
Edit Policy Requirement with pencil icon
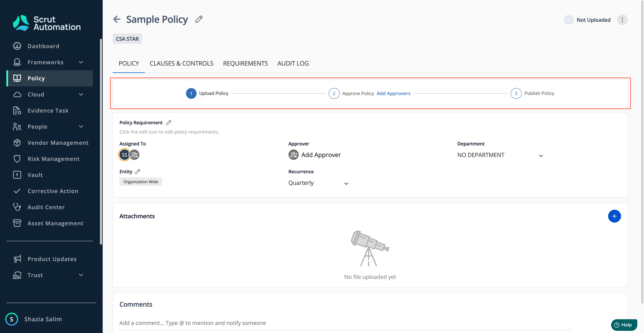tap(169, 122)
